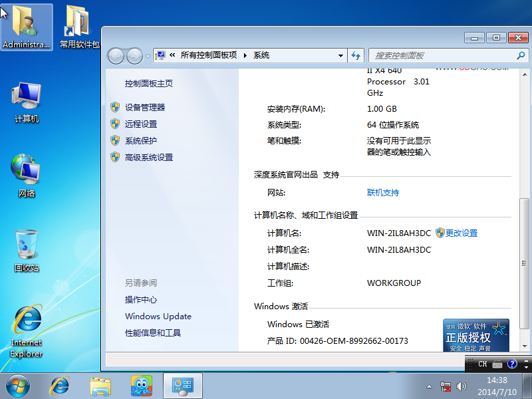Open 系统保护 system protection link
This screenshot has height=399, width=532.
(x=141, y=140)
